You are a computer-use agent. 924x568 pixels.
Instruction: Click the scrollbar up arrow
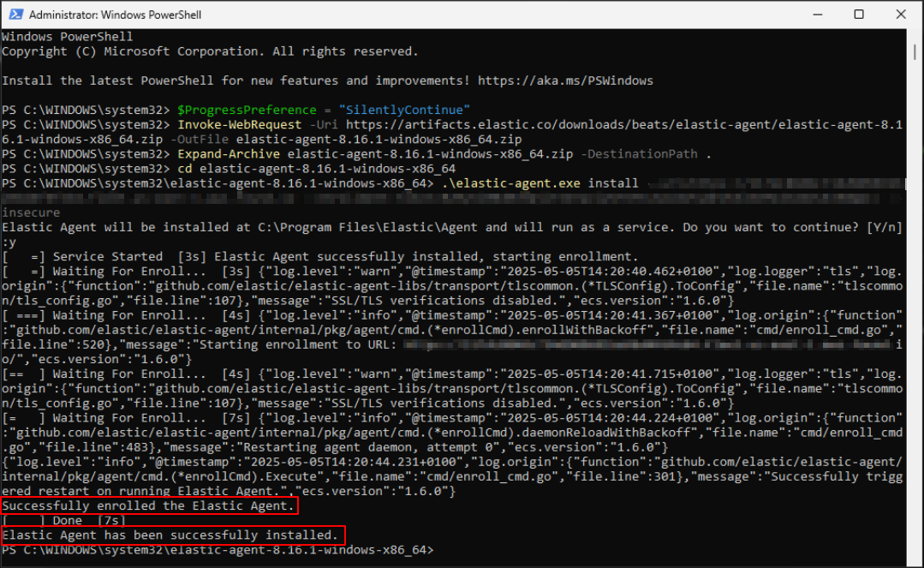(x=915, y=37)
